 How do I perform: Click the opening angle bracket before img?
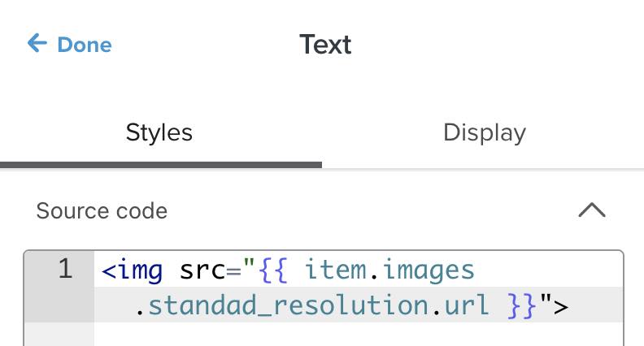pyautogui.click(x=109, y=270)
